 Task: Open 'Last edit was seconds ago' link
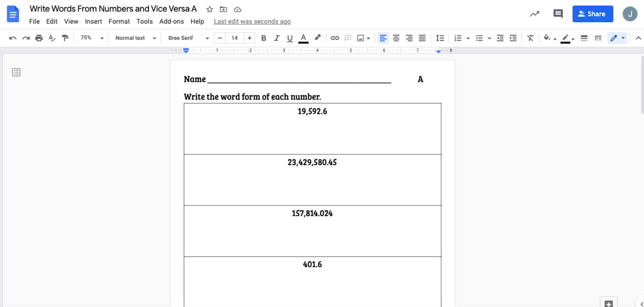[252, 21]
